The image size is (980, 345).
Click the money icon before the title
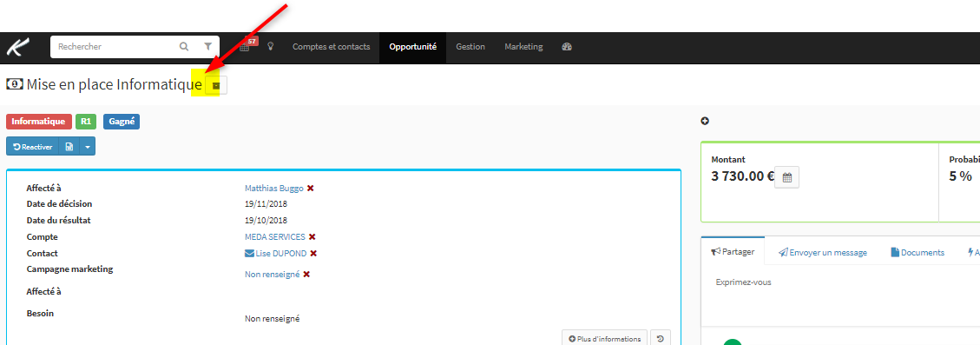tap(15, 84)
